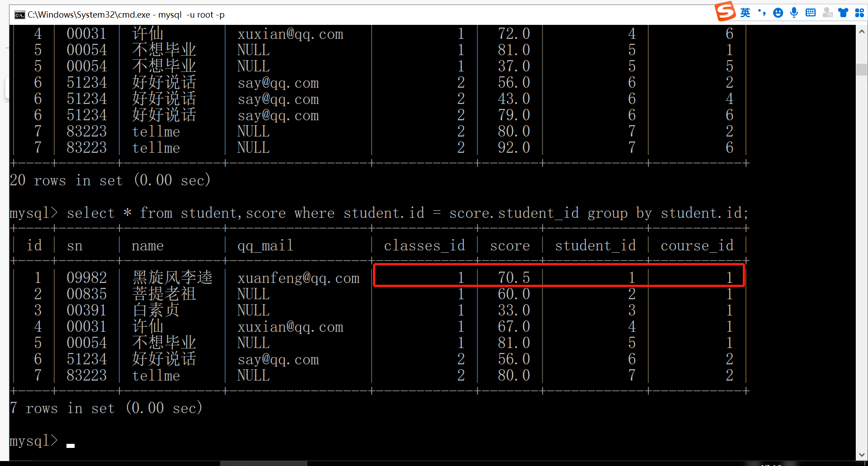Click the name '菩提老祖'

164,294
